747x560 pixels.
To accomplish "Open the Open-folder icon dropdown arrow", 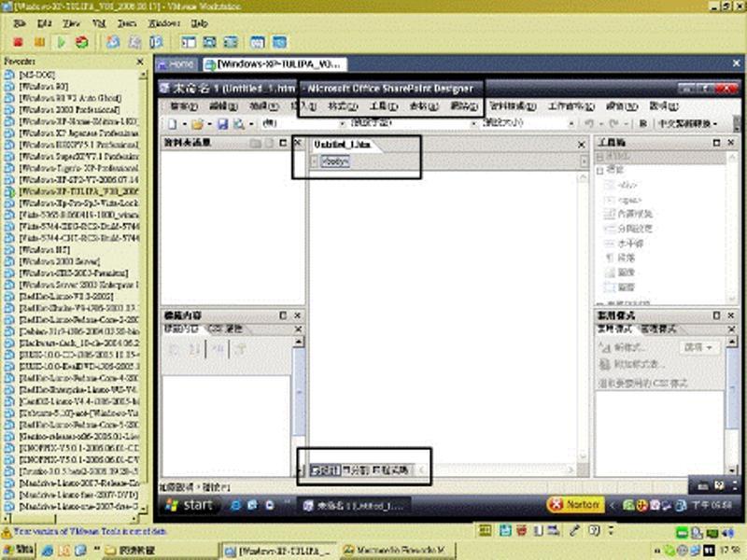I will [x=209, y=124].
